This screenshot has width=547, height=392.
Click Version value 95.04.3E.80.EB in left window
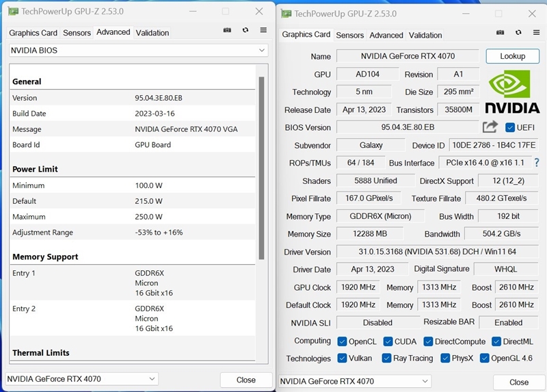point(159,98)
